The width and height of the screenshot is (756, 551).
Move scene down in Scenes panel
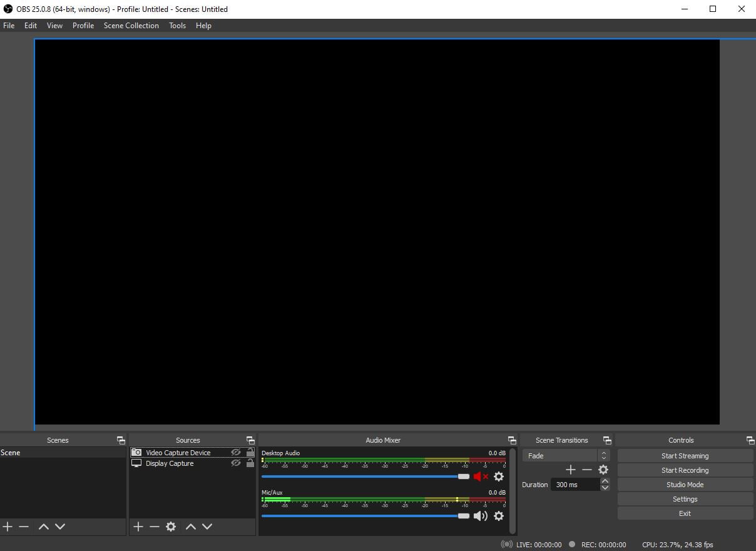point(60,527)
